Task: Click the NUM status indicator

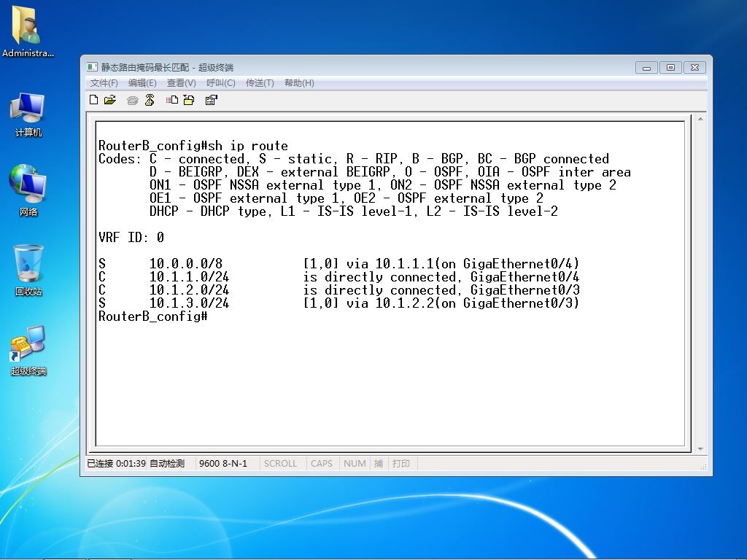Action: point(355,463)
